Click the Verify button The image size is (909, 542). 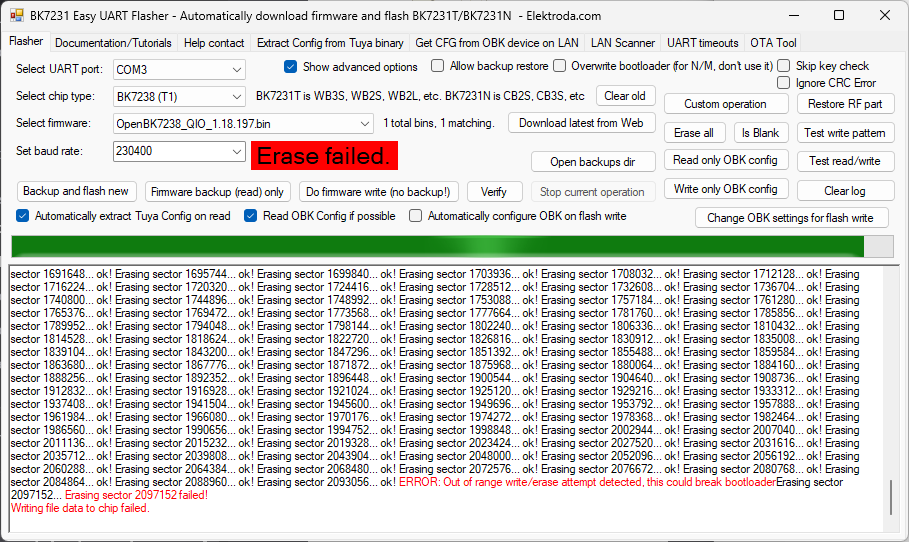[493, 192]
